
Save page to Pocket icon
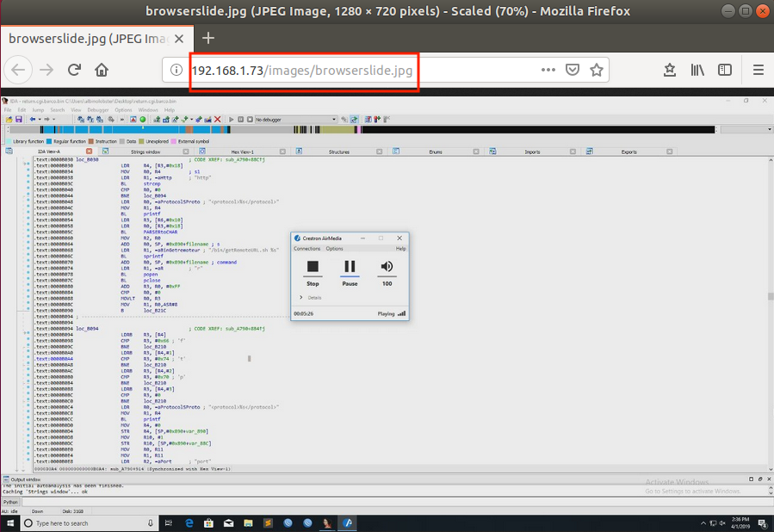[x=573, y=71]
